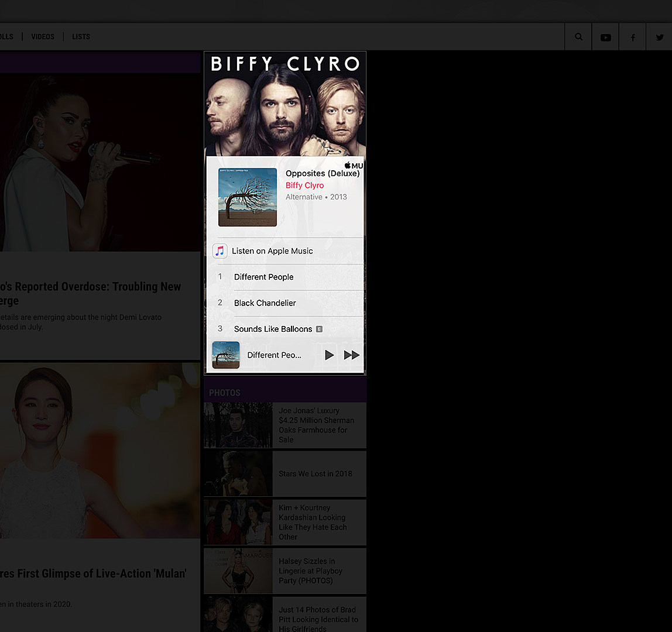The image size is (672, 632).
Task: Click the explicit E badge on Balloons
Action: (x=319, y=329)
